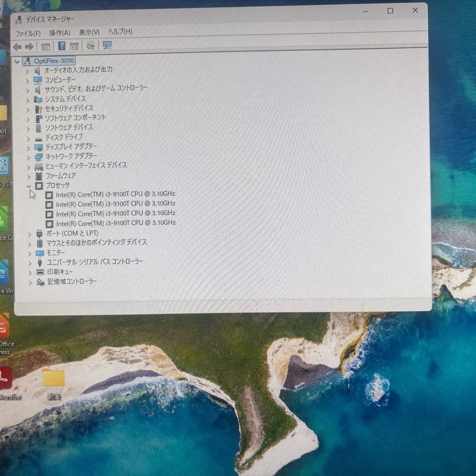476x476 pixels.
Task: Select the ポート (COM と LPT) entry
Action: coord(72,233)
